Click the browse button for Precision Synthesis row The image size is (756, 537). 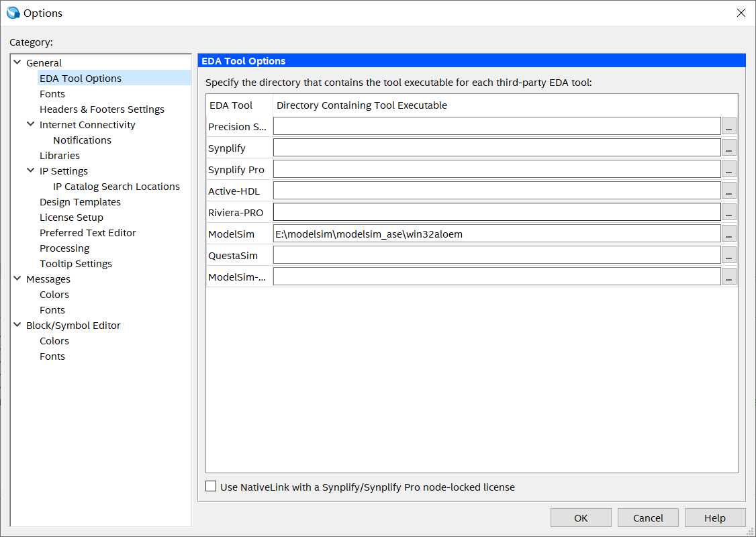[729, 126]
